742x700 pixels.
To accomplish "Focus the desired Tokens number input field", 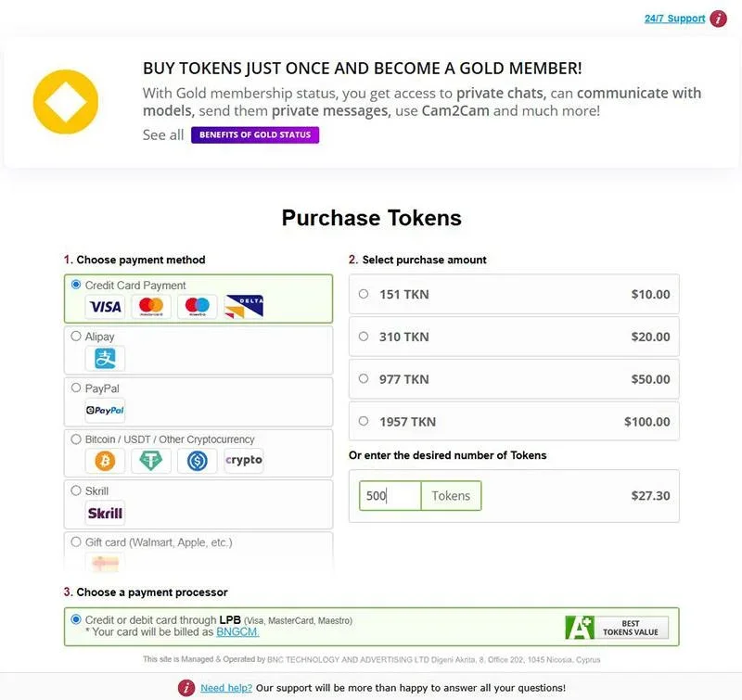I will 390,496.
